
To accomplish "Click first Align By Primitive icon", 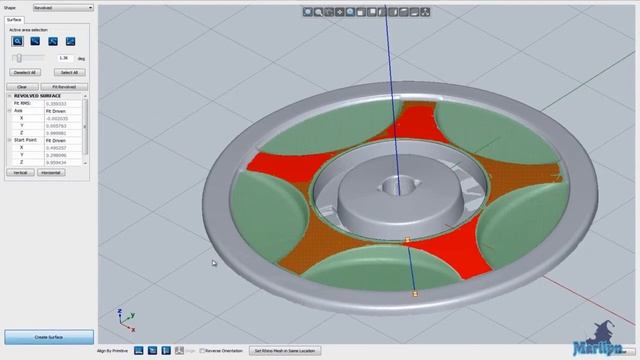I will [x=139, y=351].
